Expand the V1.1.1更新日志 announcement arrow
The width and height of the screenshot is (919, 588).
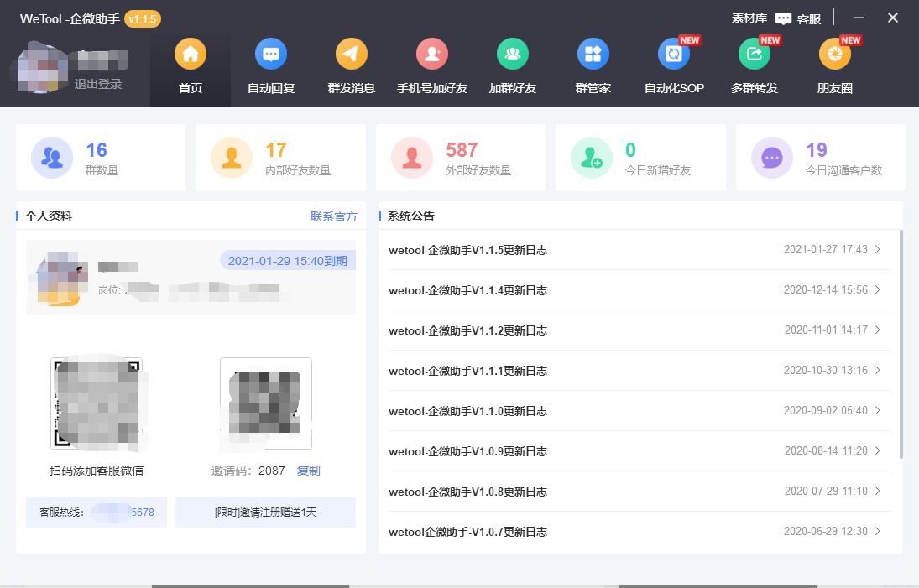click(x=877, y=370)
